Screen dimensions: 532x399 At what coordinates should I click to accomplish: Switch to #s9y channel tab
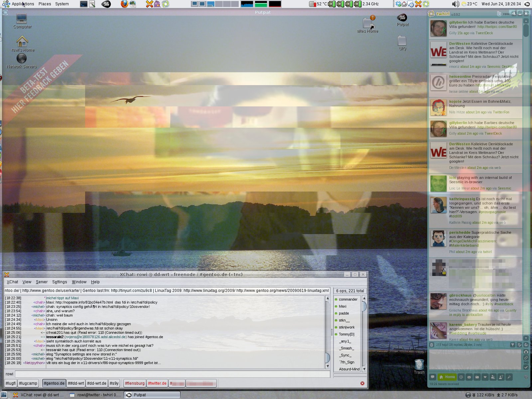[x=114, y=383]
